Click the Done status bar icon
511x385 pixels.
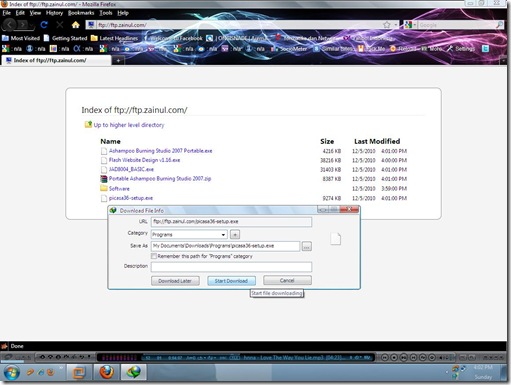click(x=4, y=346)
